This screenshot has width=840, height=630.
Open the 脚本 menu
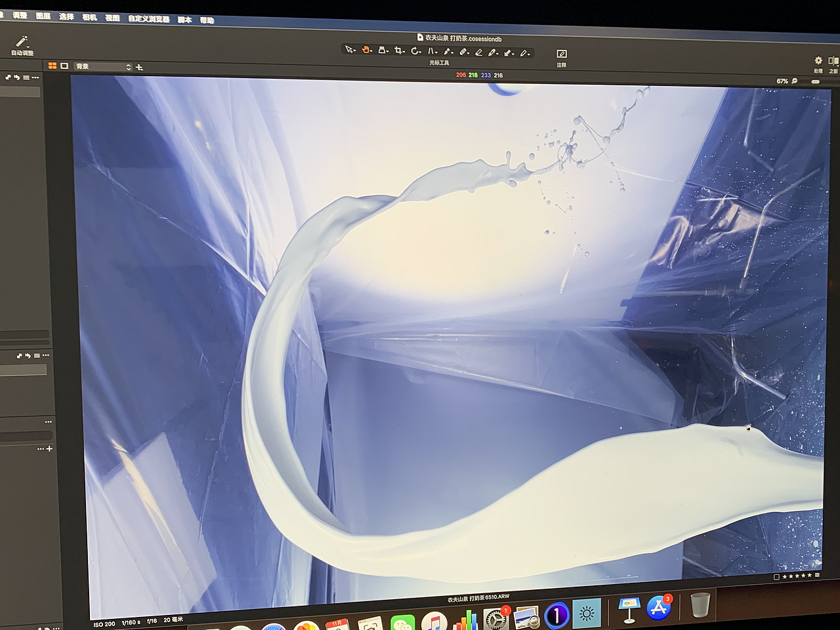point(185,20)
